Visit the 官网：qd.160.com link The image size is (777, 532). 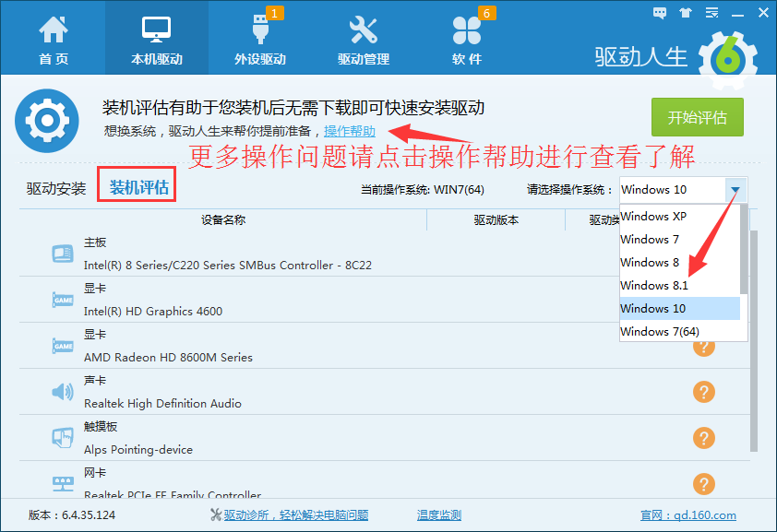pos(688,515)
